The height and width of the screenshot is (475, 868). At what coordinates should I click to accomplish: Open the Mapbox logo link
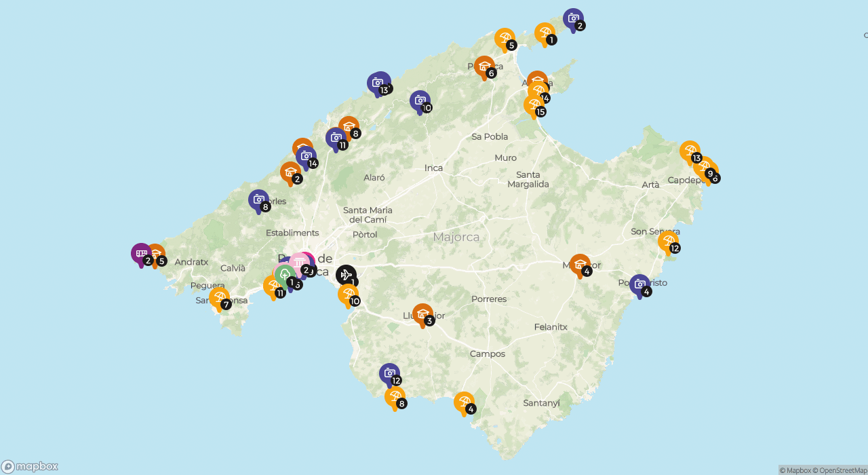point(30,467)
